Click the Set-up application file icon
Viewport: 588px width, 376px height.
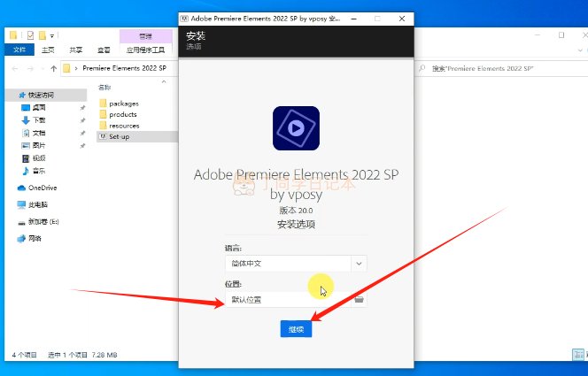(103, 137)
